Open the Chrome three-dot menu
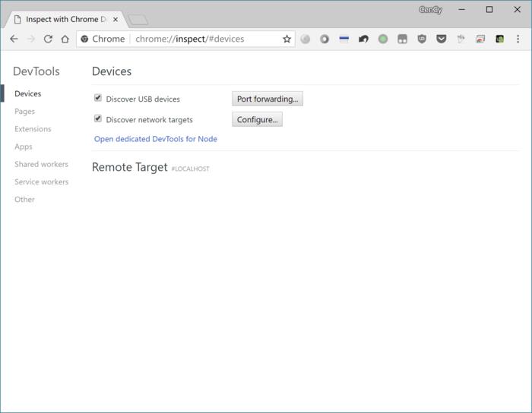 (x=519, y=39)
